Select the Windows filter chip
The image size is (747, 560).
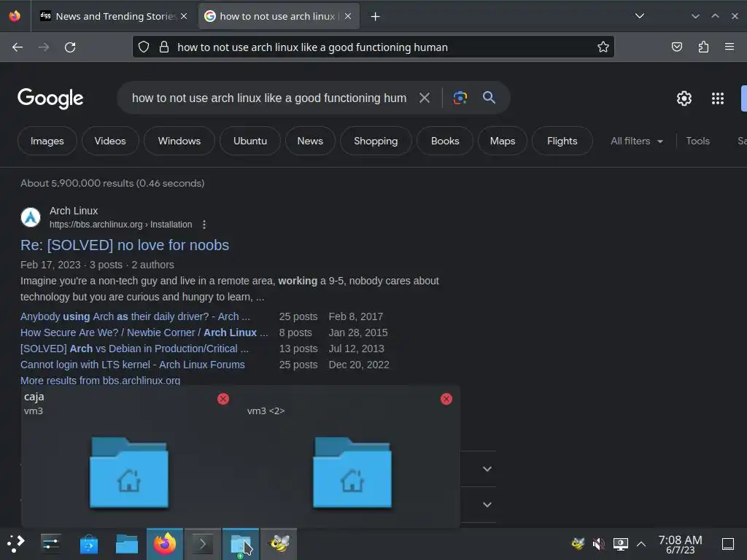coord(179,141)
